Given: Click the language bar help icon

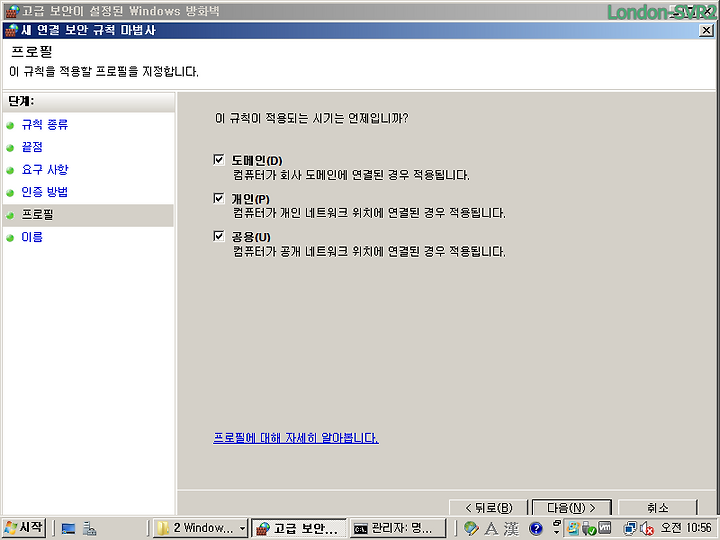Looking at the screenshot, I should [535, 529].
